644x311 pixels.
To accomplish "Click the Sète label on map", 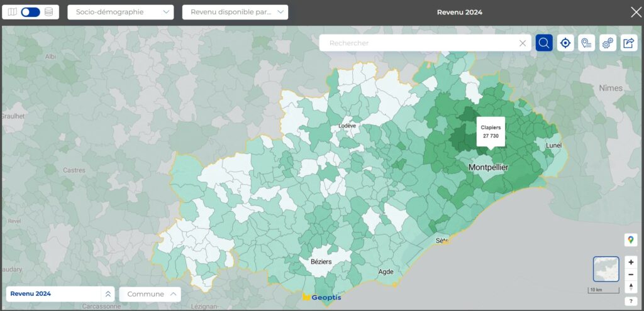I will [x=441, y=241].
